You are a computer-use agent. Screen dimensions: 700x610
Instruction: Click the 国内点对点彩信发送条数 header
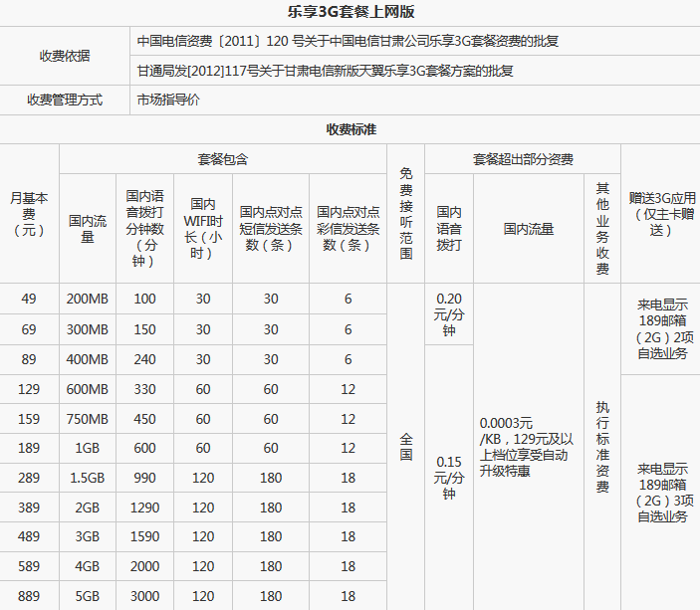coord(348,229)
